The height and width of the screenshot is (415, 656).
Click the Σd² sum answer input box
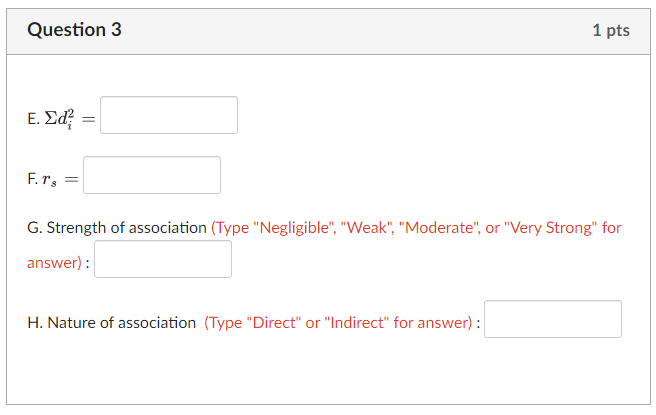pyautogui.click(x=169, y=115)
